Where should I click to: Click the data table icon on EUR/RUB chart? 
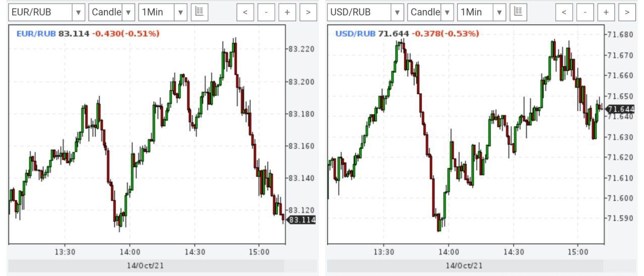coord(200,12)
